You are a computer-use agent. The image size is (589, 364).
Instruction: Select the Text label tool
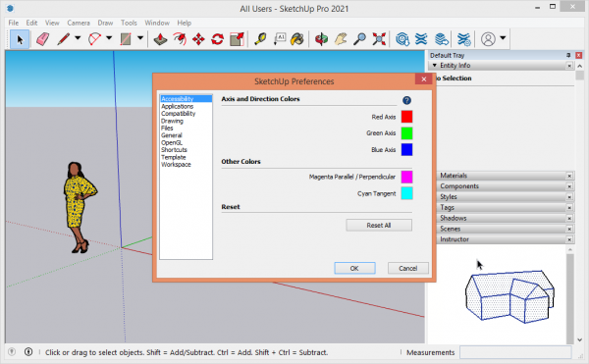280,39
